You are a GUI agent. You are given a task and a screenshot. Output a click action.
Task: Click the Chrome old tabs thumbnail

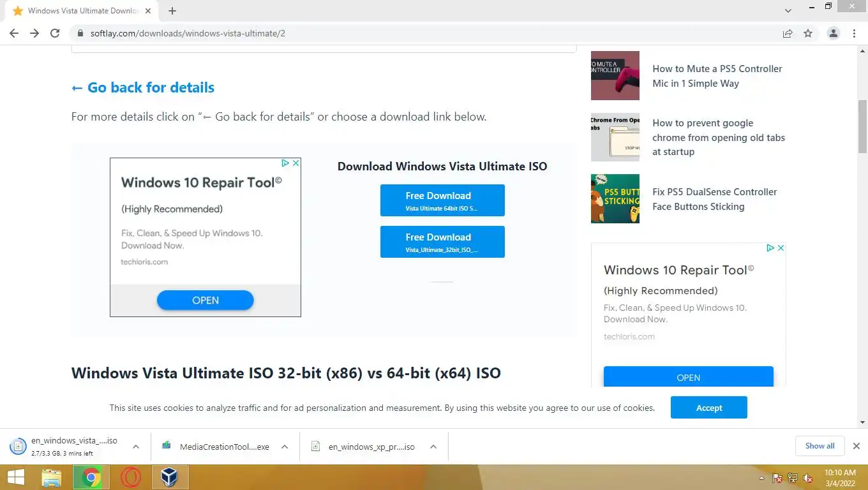click(615, 137)
